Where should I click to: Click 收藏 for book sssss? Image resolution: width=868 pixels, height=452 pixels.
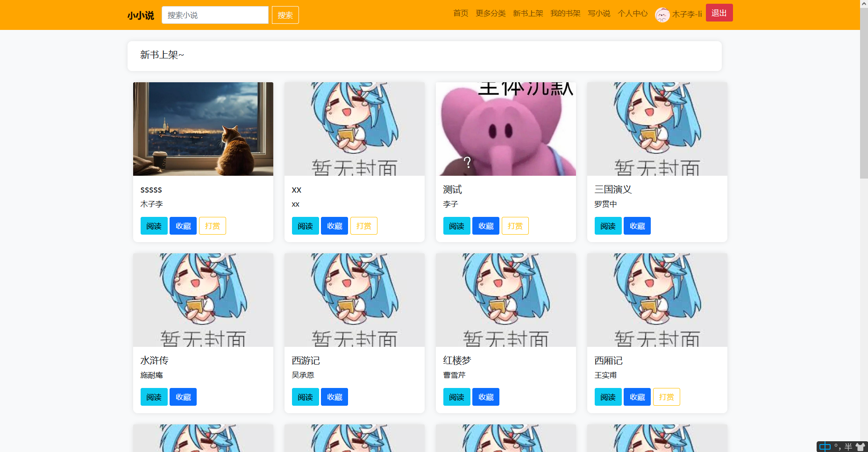(183, 226)
